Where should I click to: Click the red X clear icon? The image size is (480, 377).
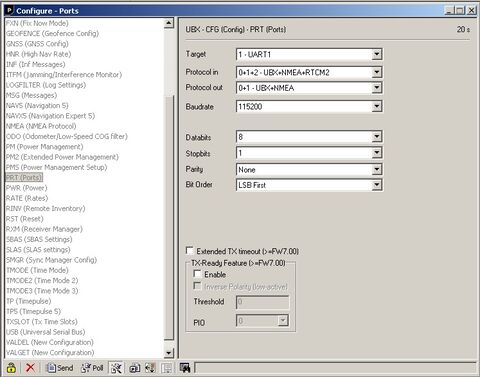coord(30,368)
